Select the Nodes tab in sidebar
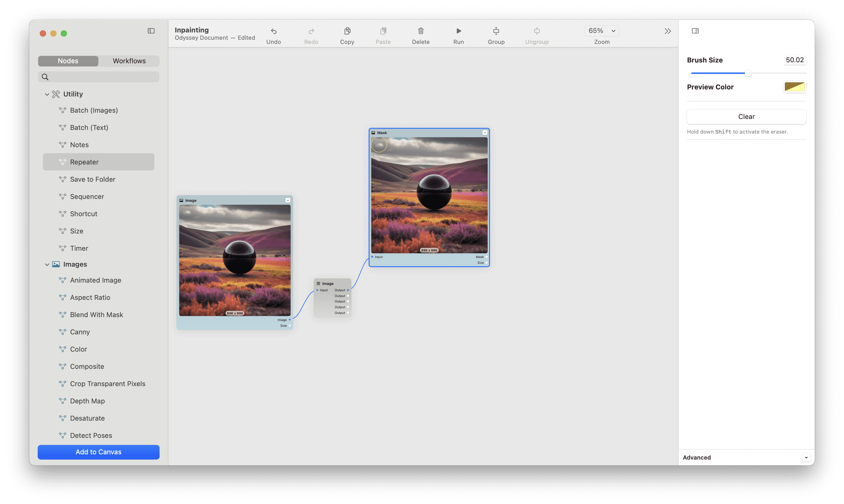 (x=67, y=60)
